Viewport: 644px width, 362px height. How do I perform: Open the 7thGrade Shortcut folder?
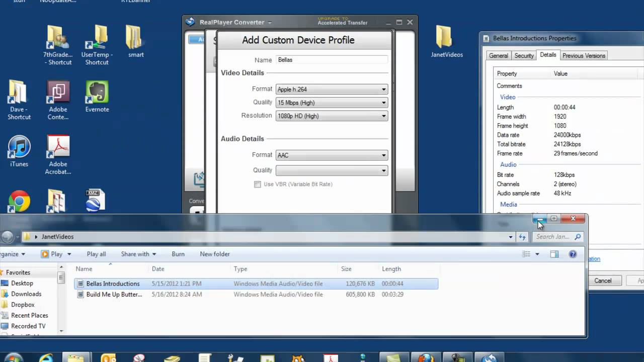pos(58,45)
